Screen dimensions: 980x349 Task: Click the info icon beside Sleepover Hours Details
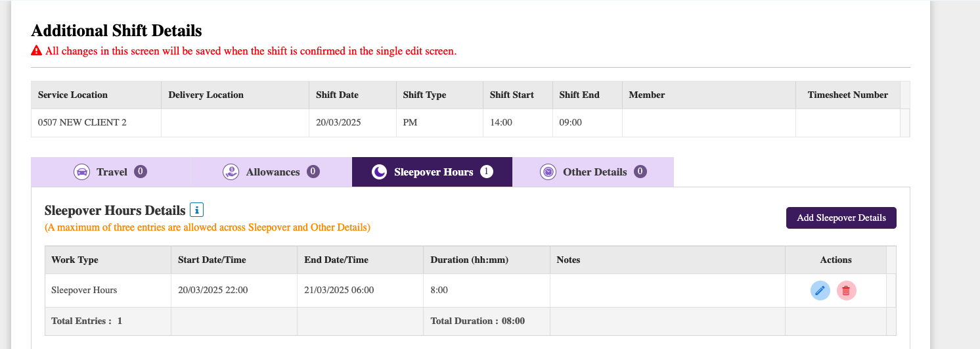[197, 210]
